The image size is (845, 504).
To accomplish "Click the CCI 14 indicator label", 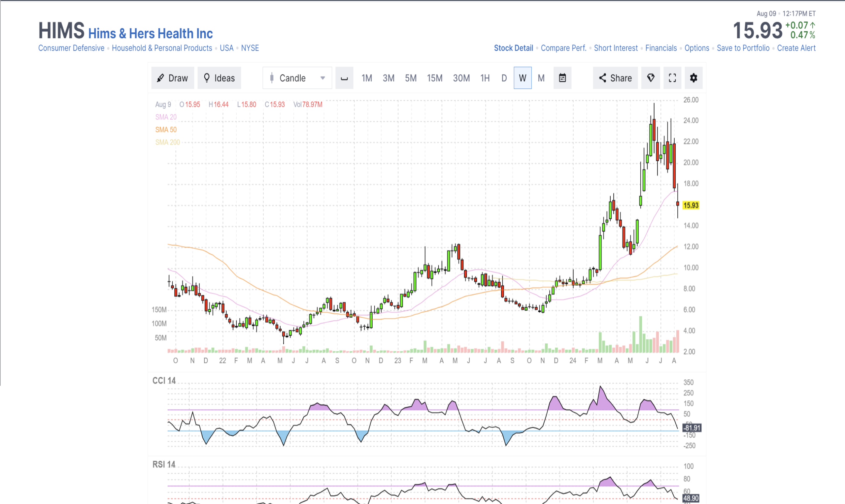I will tap(164, 381).
